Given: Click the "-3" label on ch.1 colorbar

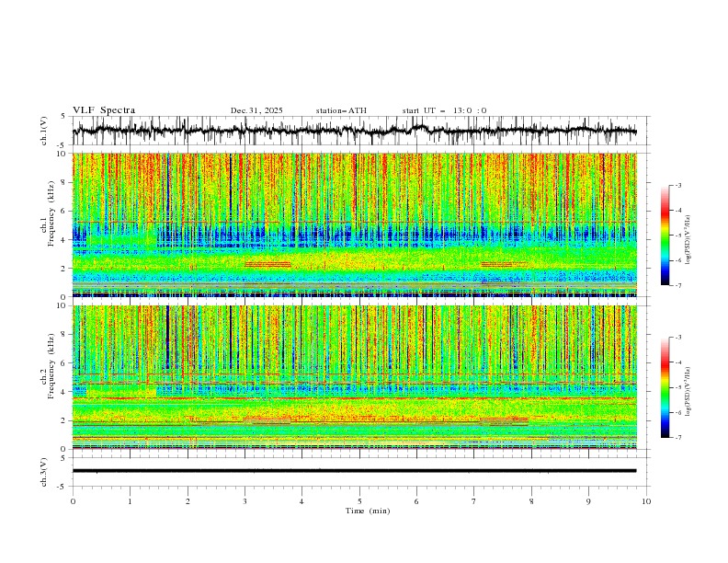Looking at the screenshot, I should [x=677, y=185].
